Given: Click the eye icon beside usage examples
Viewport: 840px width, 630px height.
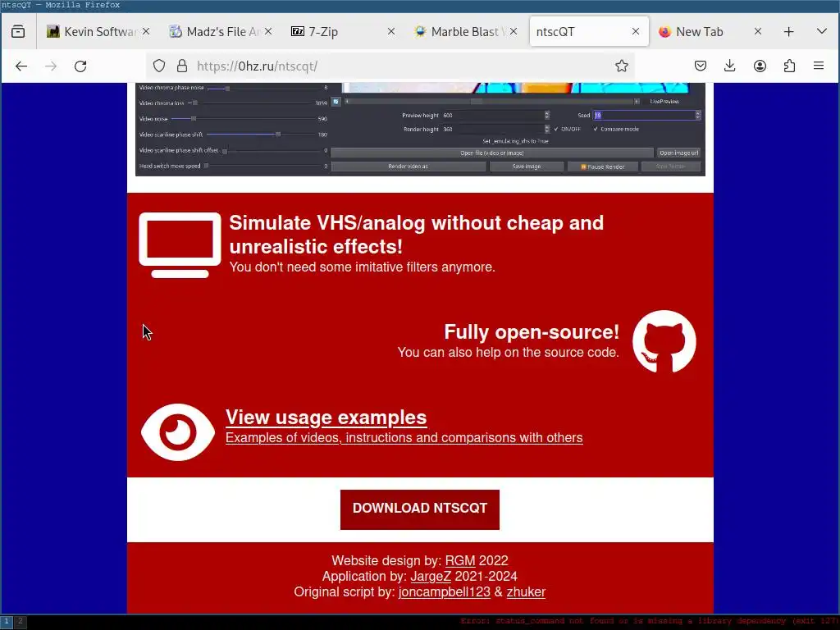Looking at the screenshot, I should 177,431.
